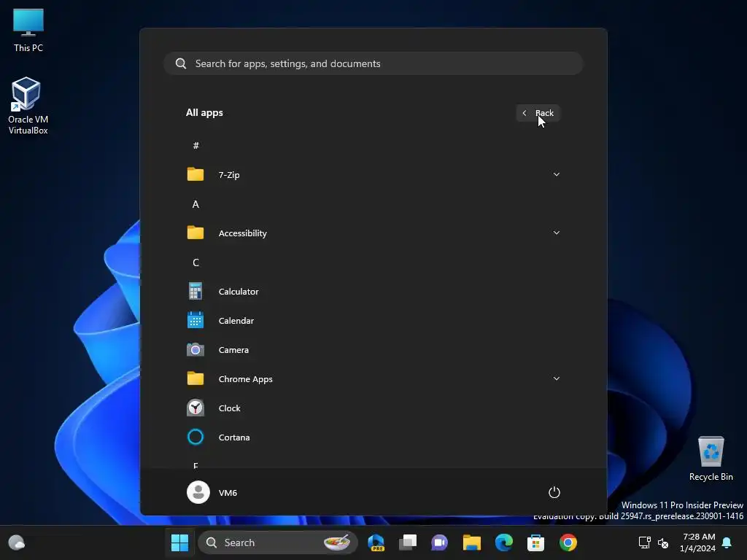Click the Accessibility folder icon

196,233
